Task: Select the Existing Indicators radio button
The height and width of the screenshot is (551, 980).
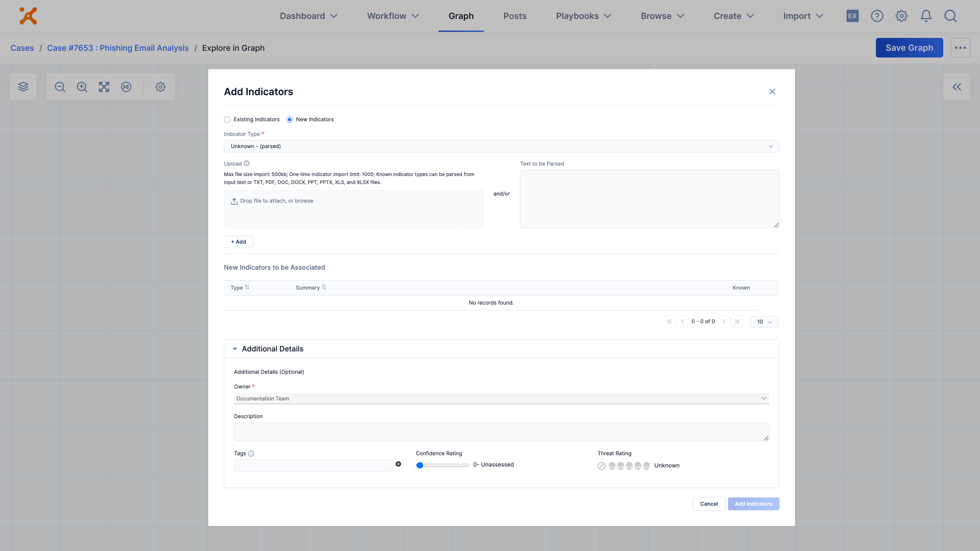Action: coord(227,120)
